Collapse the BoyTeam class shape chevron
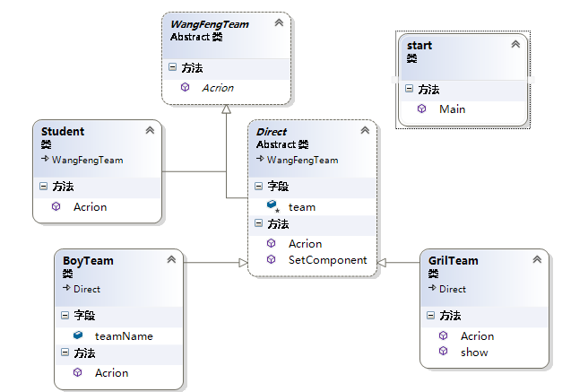Image resolution: width=588 pixels, height=392 pixels. click(x=171, y=259)
